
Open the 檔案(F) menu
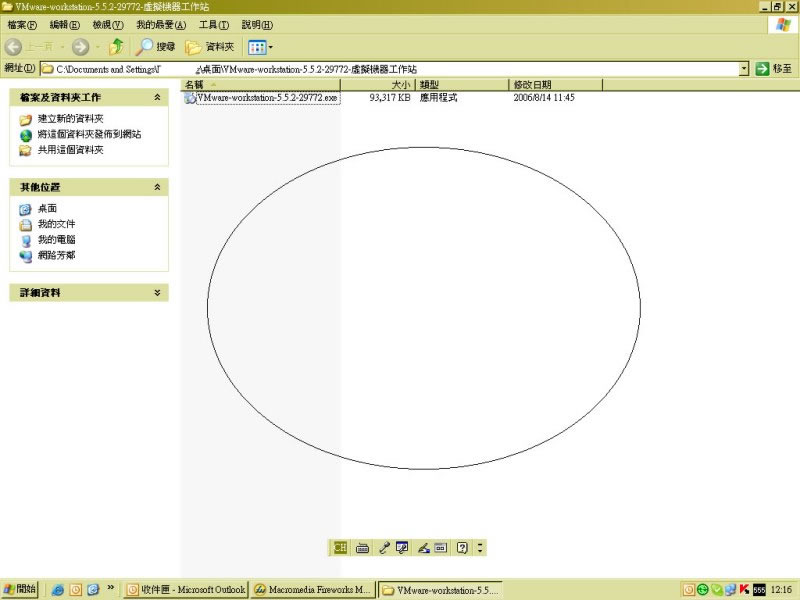point(22,24)
